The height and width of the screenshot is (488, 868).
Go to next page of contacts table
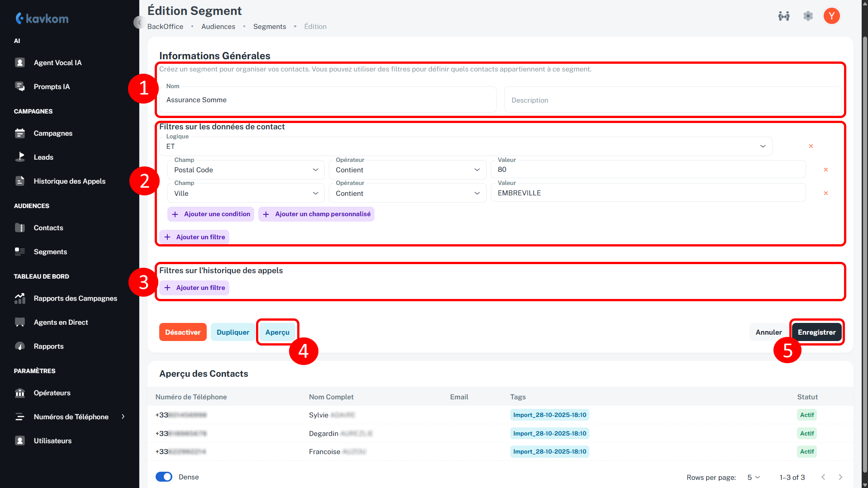coord(840,477)
